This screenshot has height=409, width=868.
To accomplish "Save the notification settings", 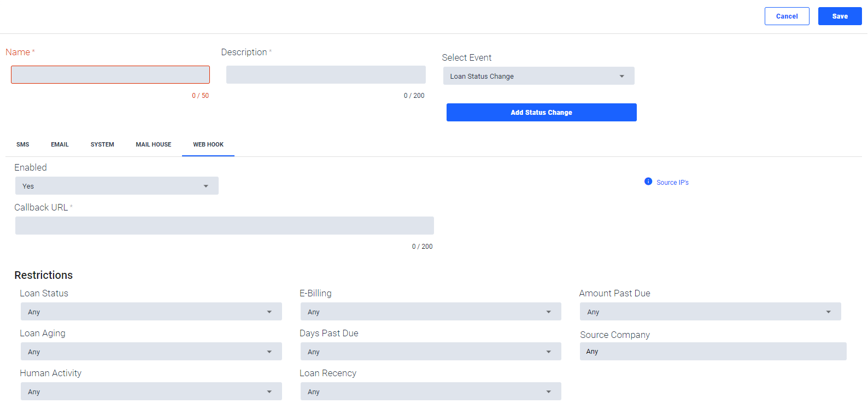I will (x=840, y=16).
